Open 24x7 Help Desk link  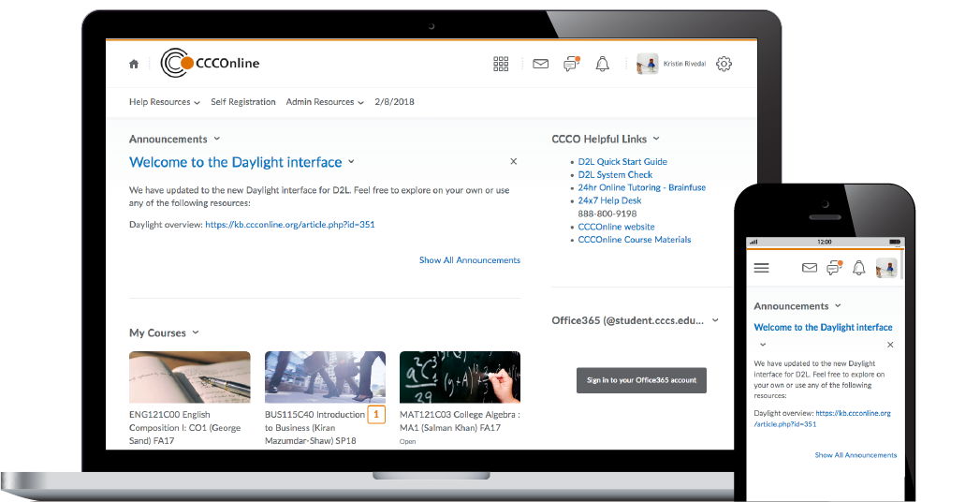609,200
